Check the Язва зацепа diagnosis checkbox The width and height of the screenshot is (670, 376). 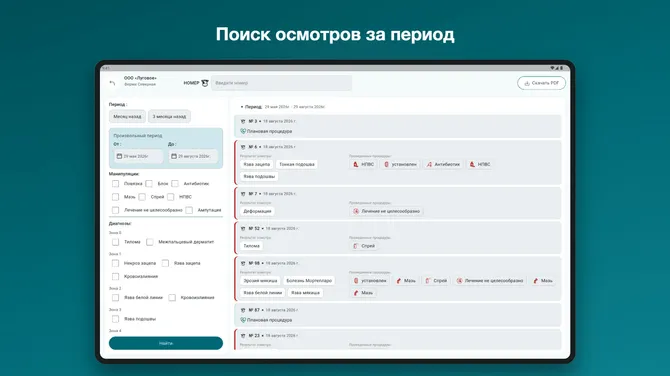[165, 263]
